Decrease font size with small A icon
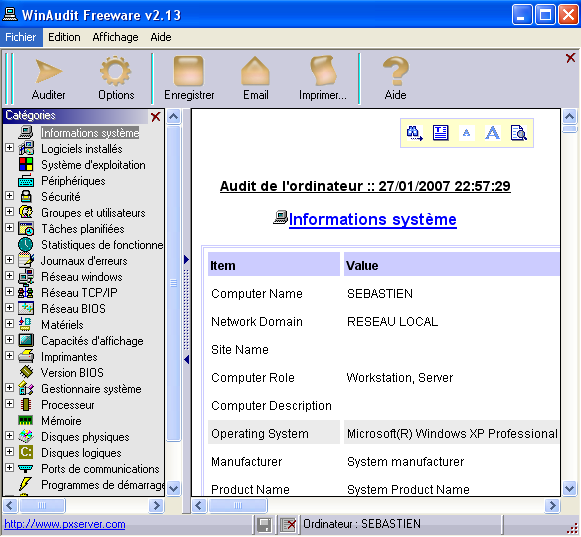Image resolution: width=581 pixels, height=537 pixels. coord(467,133)
